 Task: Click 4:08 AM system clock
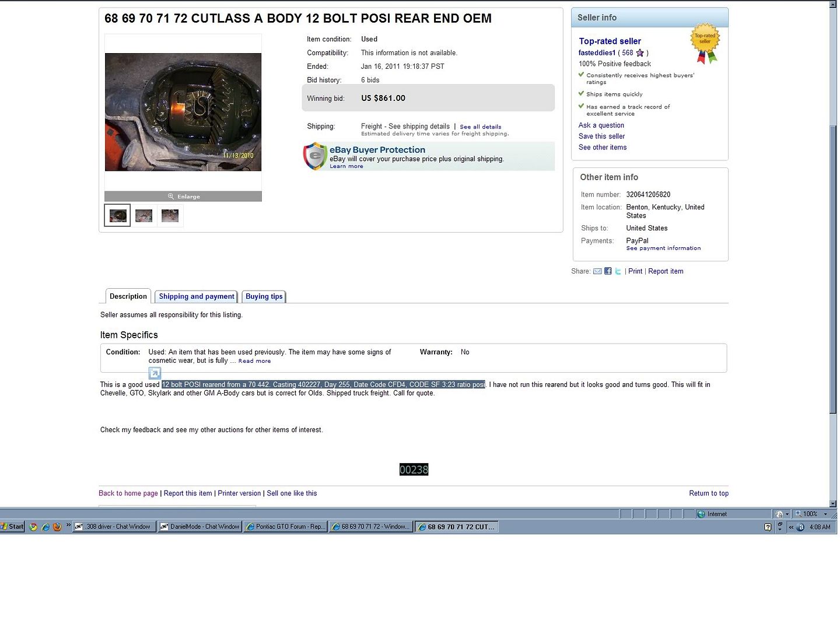click(x=820, y=527)
